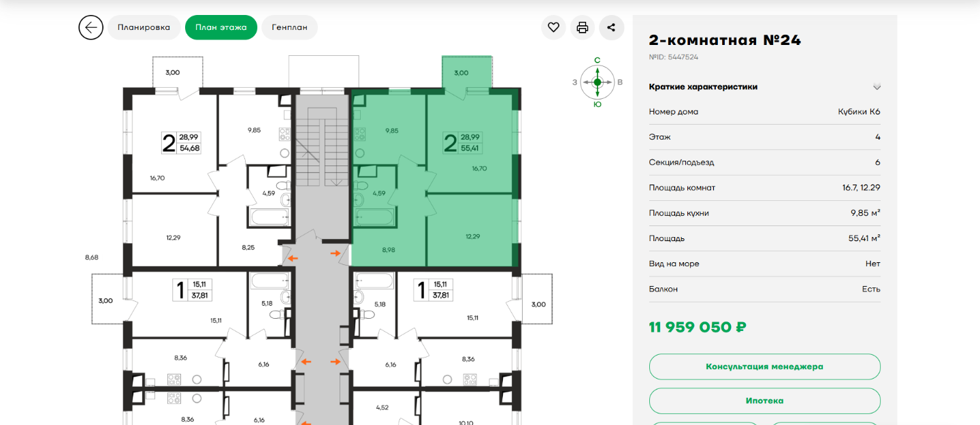Select the План этажа tab

click(220, 27)
